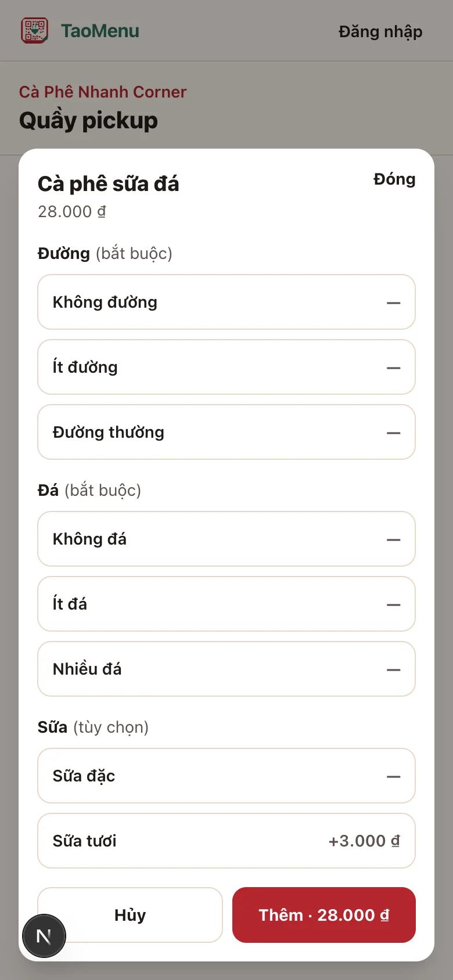
Task: Add item with Thêm · 28.000 đ button
Action: (324, 915)
